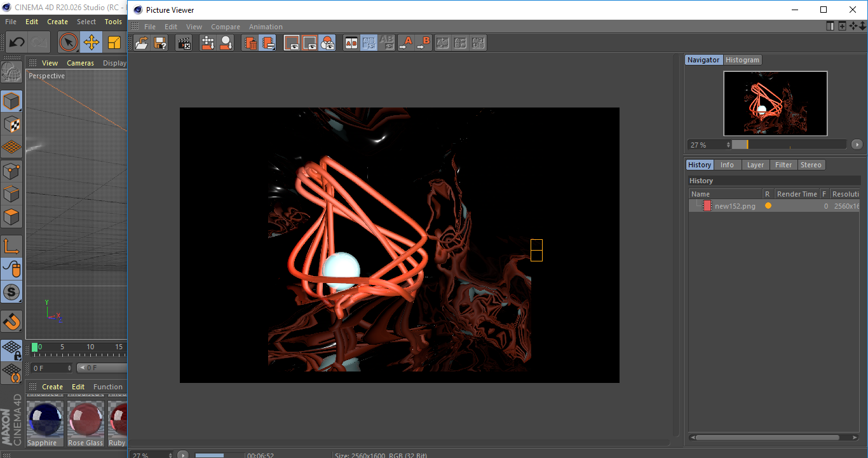The image size is (868, 458).
Task: Toggle the Enable Snap magnet icon
Action: 11,322
